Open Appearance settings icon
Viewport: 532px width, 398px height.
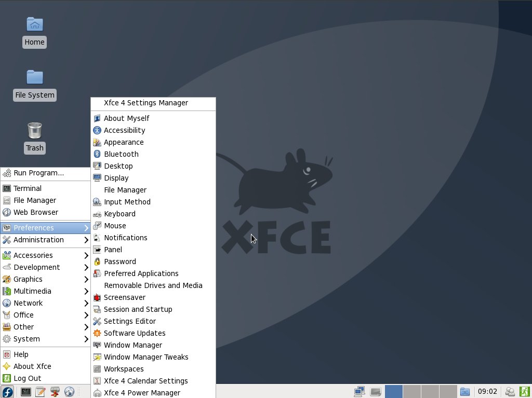point(97,142)
